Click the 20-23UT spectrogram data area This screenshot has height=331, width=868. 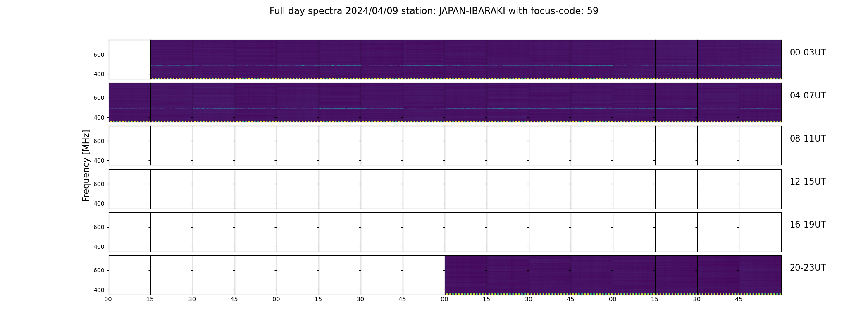pos(613,275)
